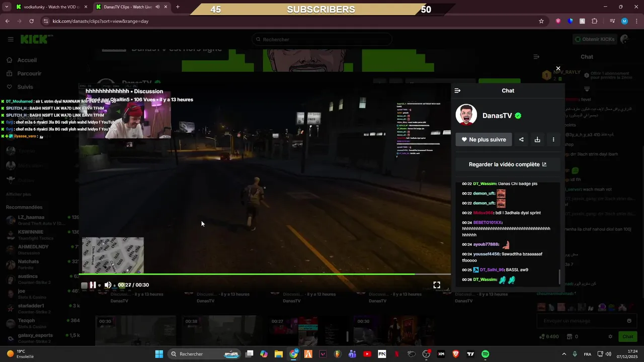Open Suivis in the sidebar
The width and height of the screenshot is (644, 362).
[25, 87]
